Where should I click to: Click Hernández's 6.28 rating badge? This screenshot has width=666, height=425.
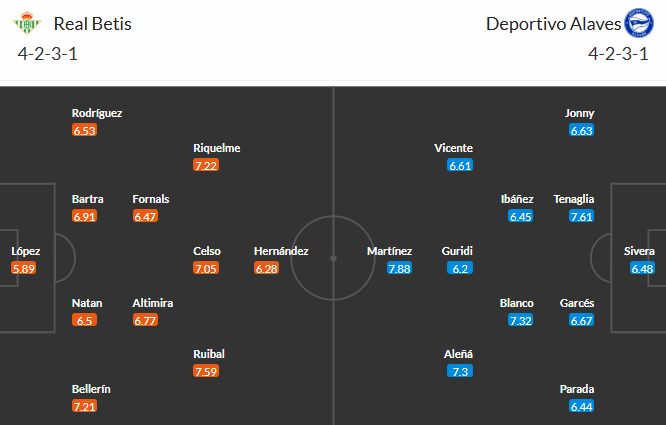coord(267,268)
